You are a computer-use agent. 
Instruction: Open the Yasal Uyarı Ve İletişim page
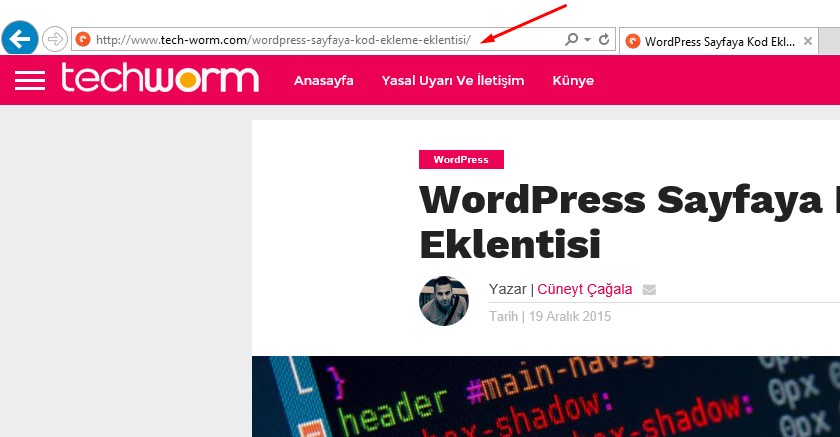tap(453, 81)
